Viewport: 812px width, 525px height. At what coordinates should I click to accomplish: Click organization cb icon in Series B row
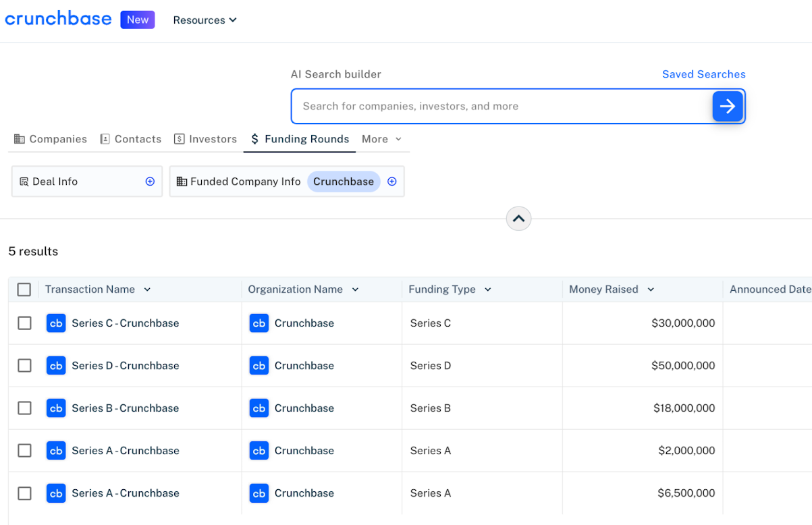259,408
